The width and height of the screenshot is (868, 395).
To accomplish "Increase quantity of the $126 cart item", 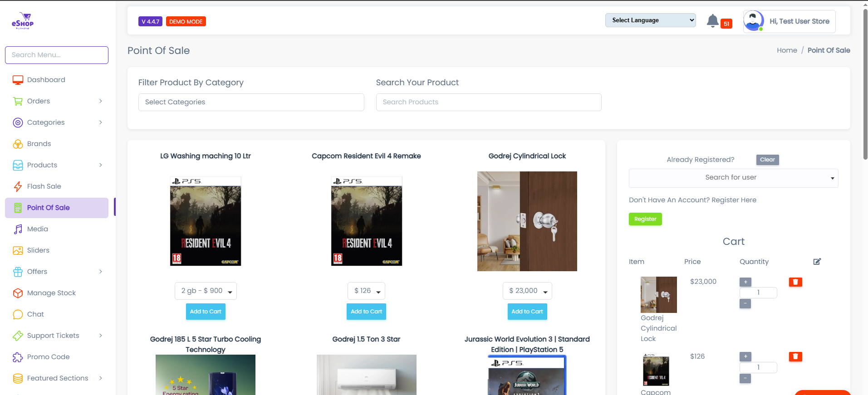I will click(745, 356).
